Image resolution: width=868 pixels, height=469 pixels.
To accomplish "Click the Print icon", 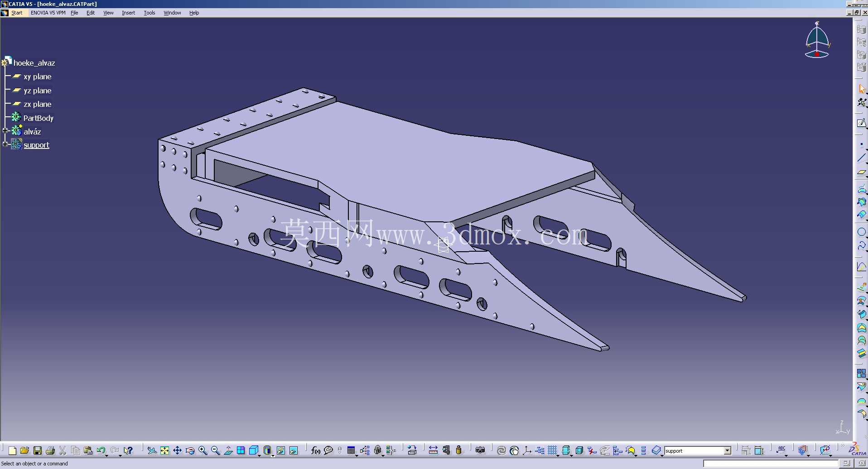I will coord(50,450).
